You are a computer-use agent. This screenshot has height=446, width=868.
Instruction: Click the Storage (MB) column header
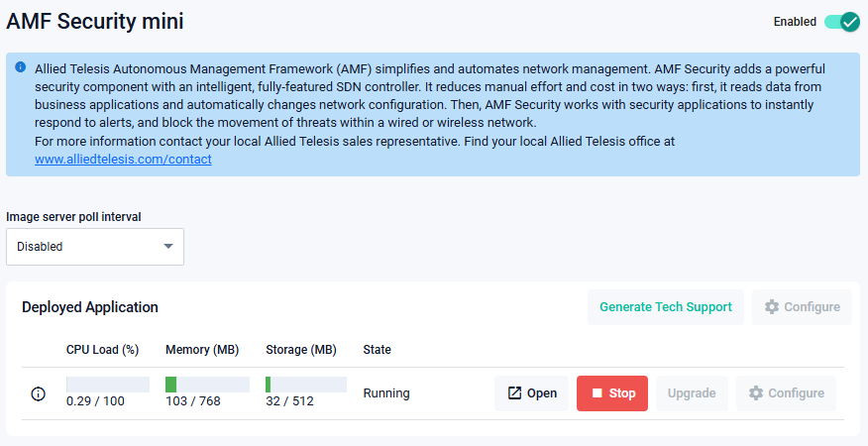[x=301, y=350]
